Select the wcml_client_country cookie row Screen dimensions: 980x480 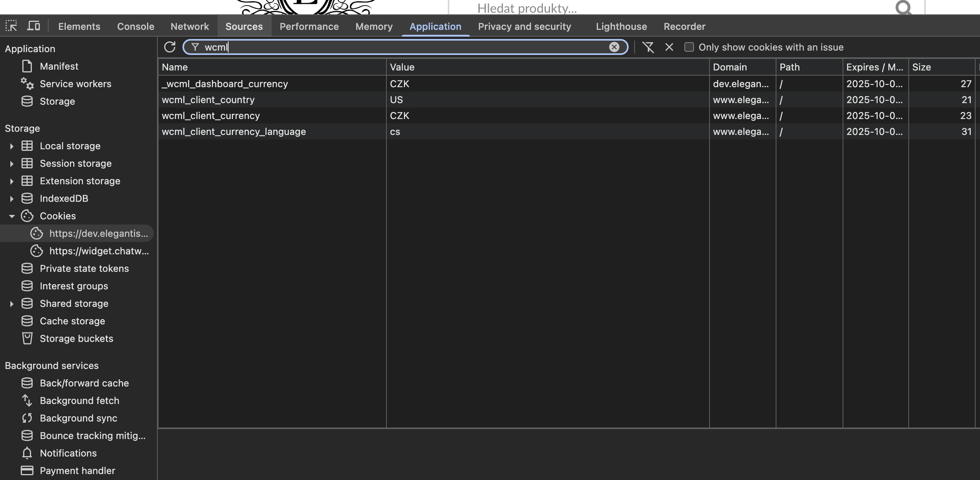[x=208, y=100]
